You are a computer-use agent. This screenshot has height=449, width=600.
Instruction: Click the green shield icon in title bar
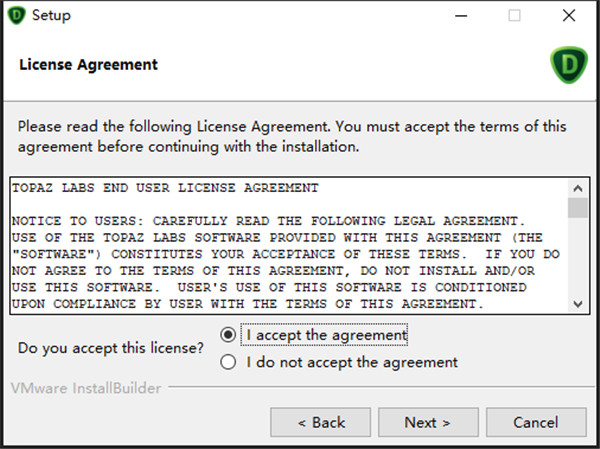click(16, 16)
